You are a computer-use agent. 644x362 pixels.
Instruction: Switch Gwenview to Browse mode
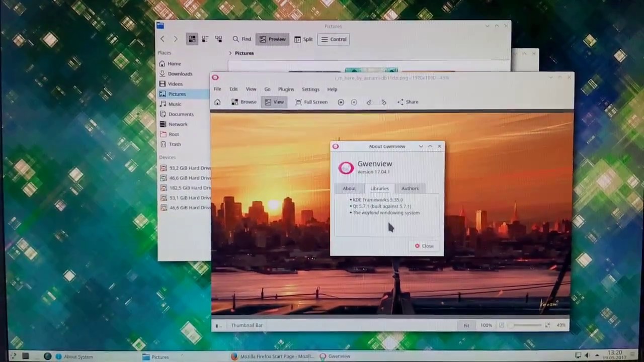pyautogui.click(x=244, y=102)
